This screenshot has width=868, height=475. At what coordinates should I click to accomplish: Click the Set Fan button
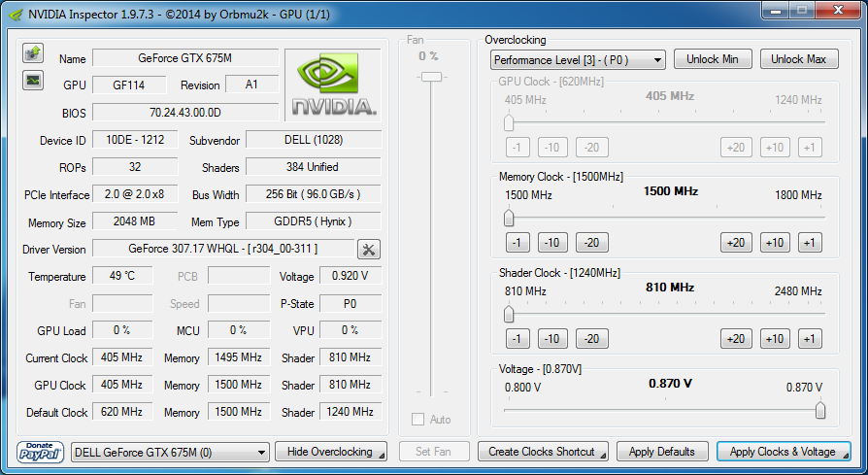[433, 452]
